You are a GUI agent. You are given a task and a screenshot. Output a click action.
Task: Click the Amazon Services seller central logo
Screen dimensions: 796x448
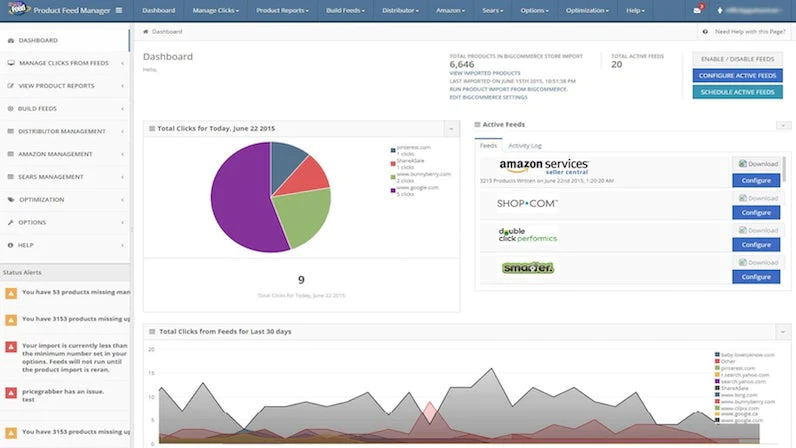544,166
